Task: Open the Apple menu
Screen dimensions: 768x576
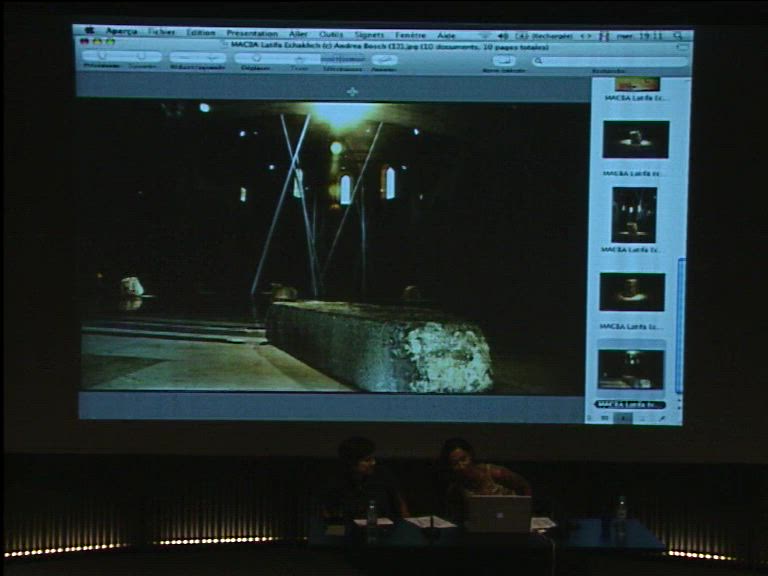Action: (90, 32)
